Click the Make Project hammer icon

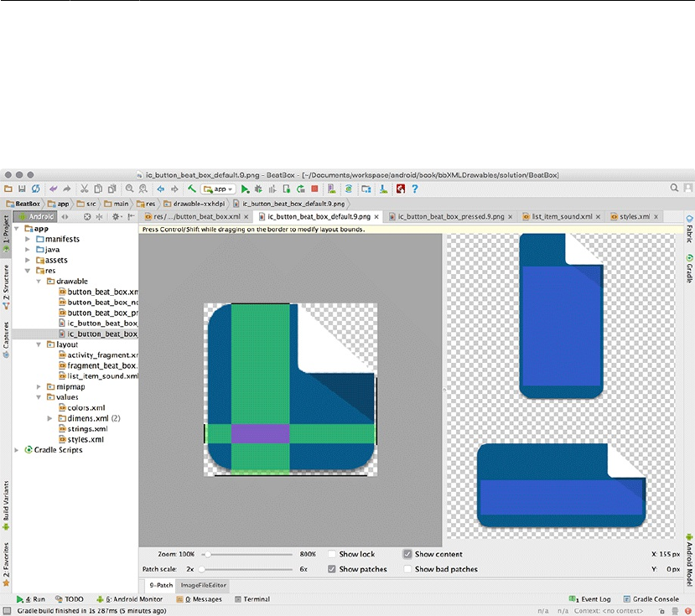coord(192,189)
